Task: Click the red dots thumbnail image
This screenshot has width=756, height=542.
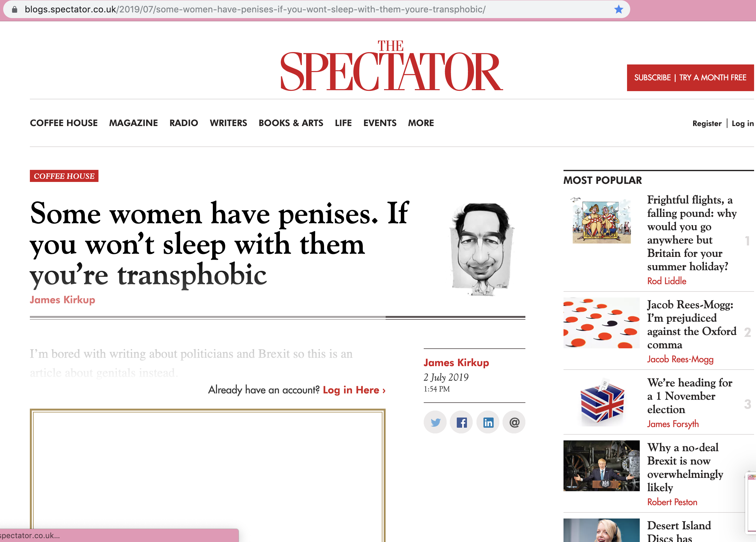Action: point(601,323)
